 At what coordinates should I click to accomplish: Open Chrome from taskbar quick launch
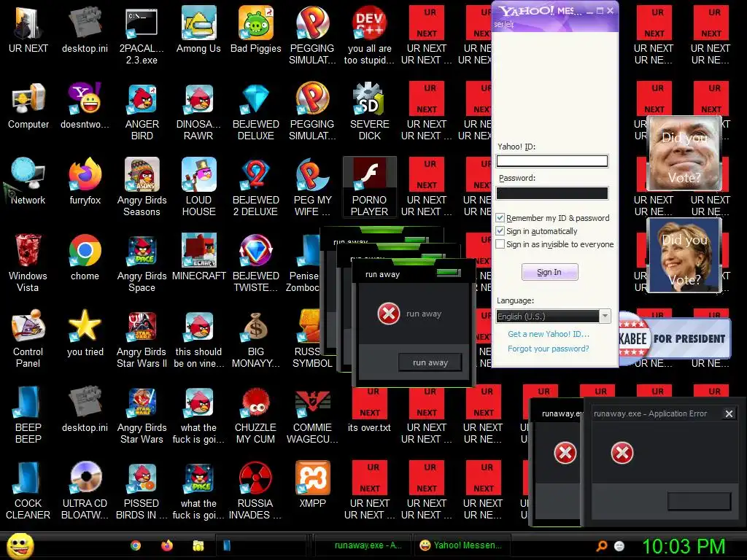tap(136, 545)
